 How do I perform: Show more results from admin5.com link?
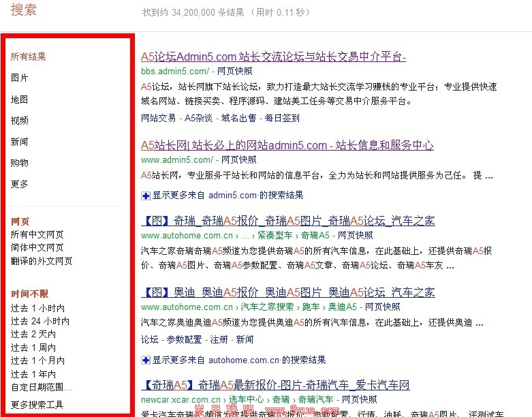[228, 196]
